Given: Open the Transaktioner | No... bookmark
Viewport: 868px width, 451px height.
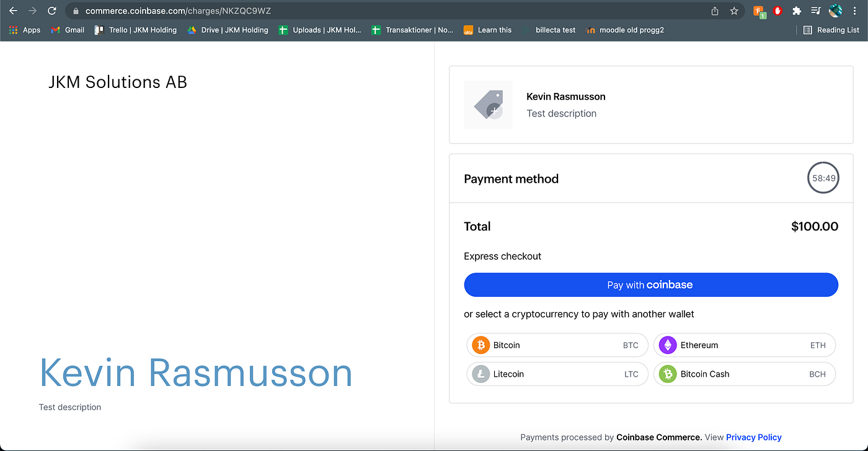Looking at the screenshot, I should point(412,30).
